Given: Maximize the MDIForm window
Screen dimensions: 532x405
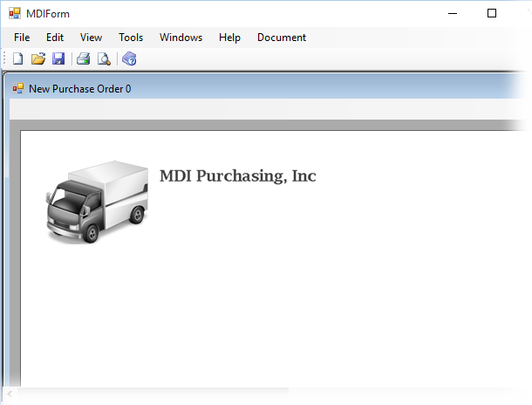Looking at the screenshot, I should point(492,14).
